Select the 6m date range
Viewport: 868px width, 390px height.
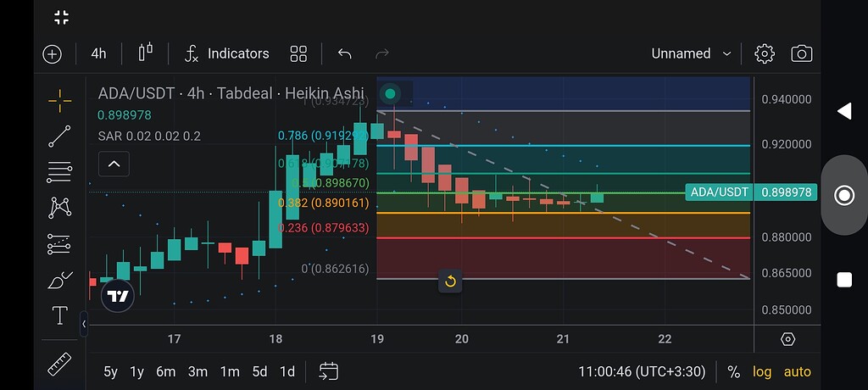point(165,371)
